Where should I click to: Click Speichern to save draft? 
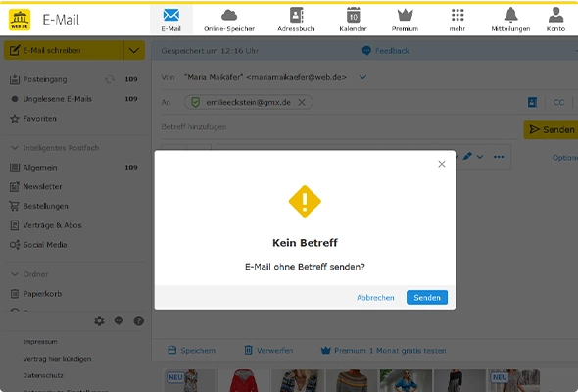click(x=192, y=350)
